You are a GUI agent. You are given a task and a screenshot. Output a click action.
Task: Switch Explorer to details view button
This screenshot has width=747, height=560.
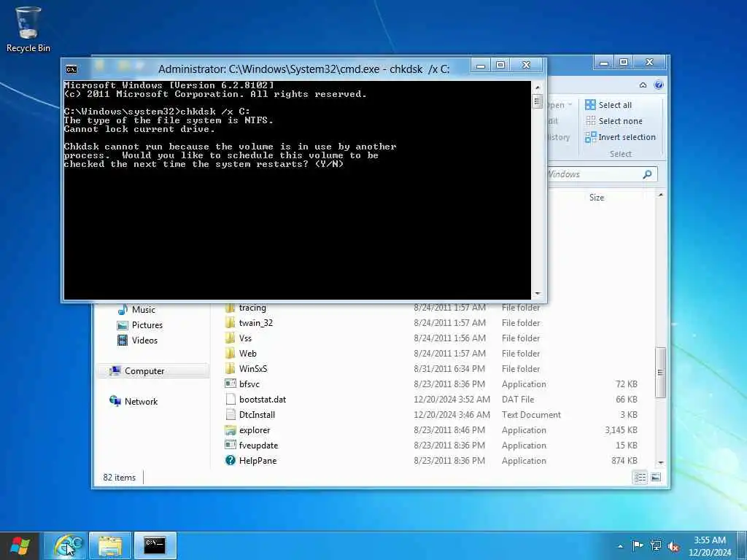640,477
